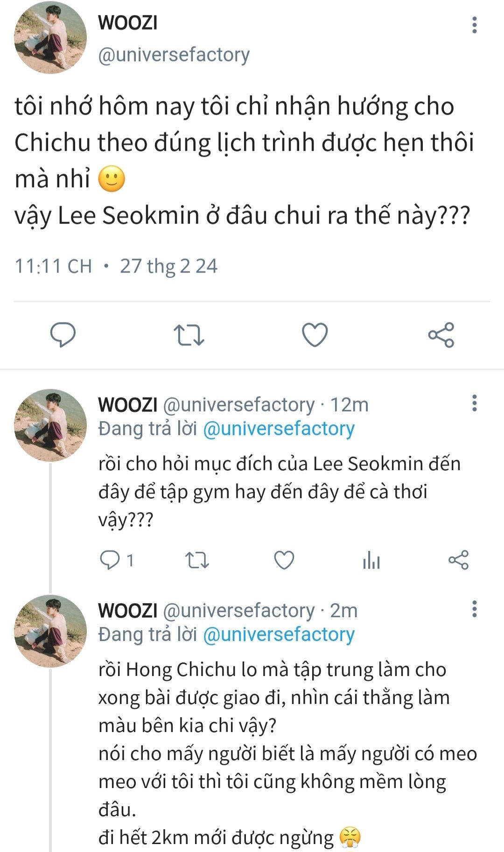This screenshot has height=852, width=504.
Task: Open options menu on the 12m tweet
Action: tap(474, 403)
